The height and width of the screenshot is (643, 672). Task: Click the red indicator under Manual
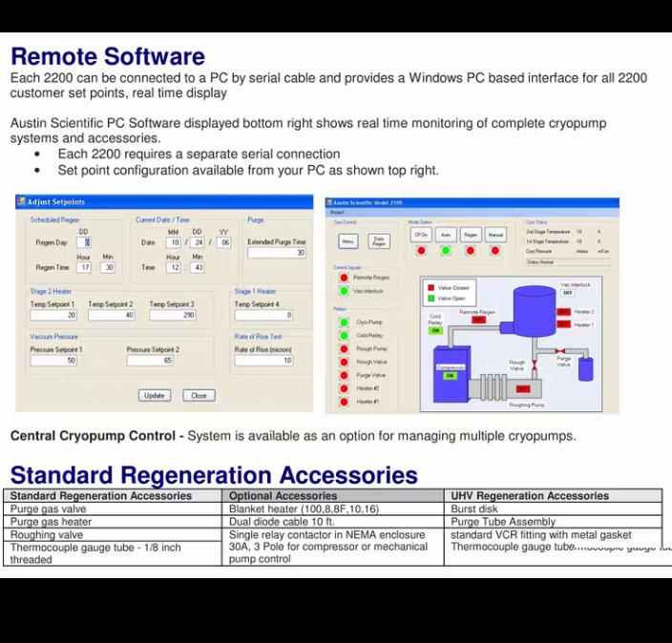(495, 251)
